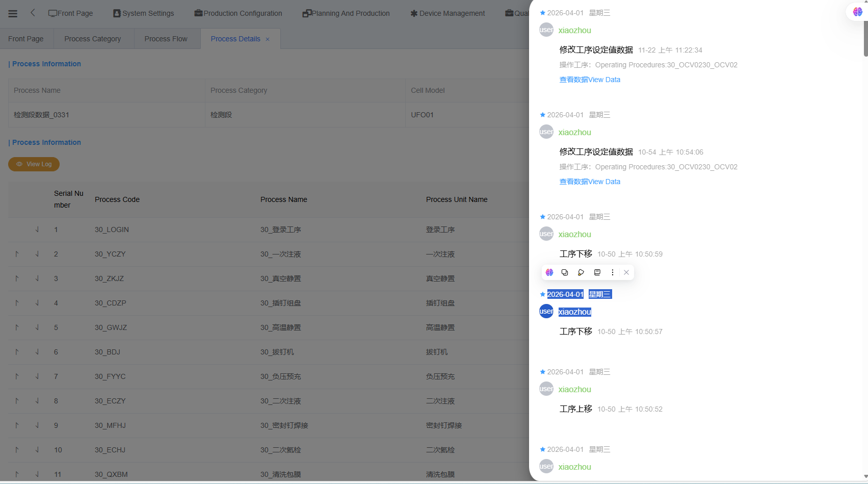Move down the 30_CDZP row
Screen dimensions: 868x484
[x=37, y=303]
